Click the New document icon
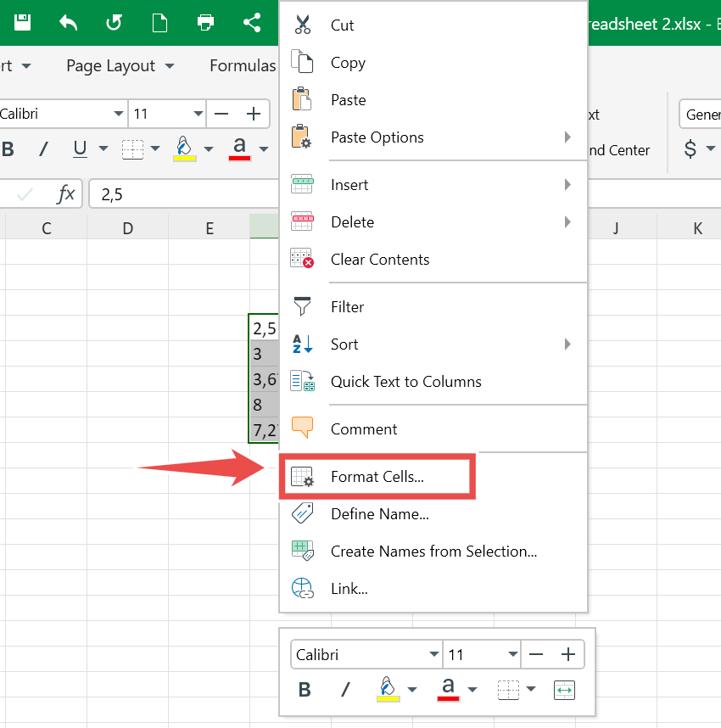 [x=159, y=22]
